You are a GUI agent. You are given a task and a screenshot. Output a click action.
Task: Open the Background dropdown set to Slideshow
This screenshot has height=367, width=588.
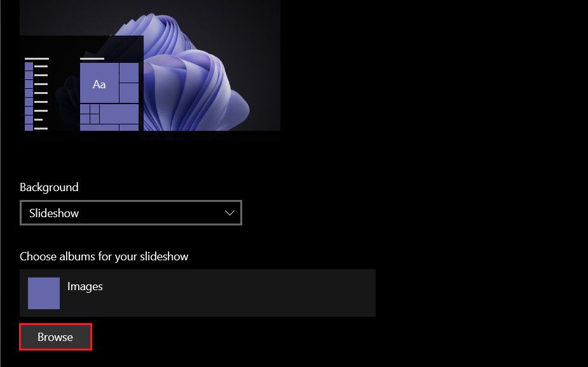point(130,213)
